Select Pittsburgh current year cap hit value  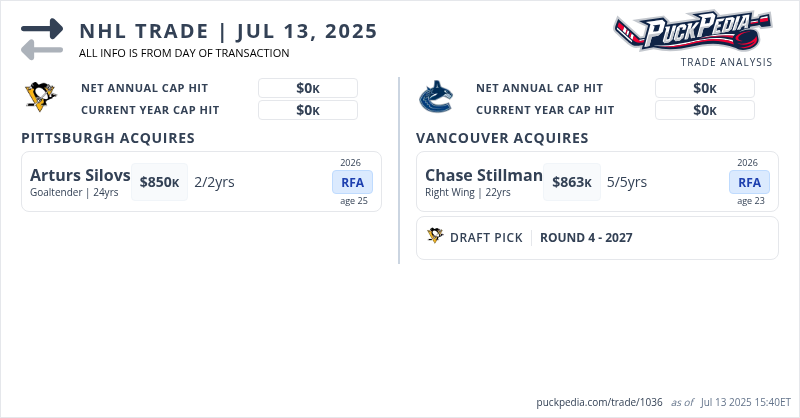pyautogui.click(x=308, y=110)
